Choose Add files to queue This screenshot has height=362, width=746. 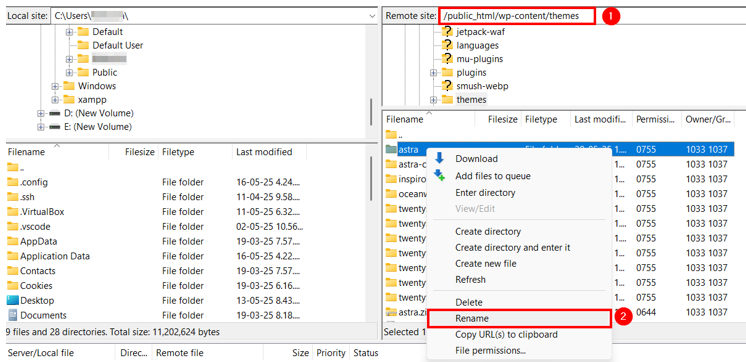click(x=492, y=176)
